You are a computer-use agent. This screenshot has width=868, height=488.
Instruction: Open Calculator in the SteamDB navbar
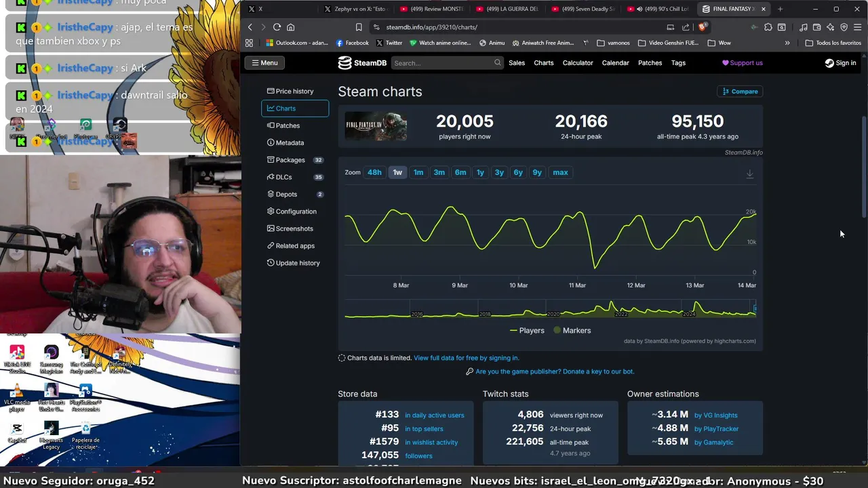(578, 63)
